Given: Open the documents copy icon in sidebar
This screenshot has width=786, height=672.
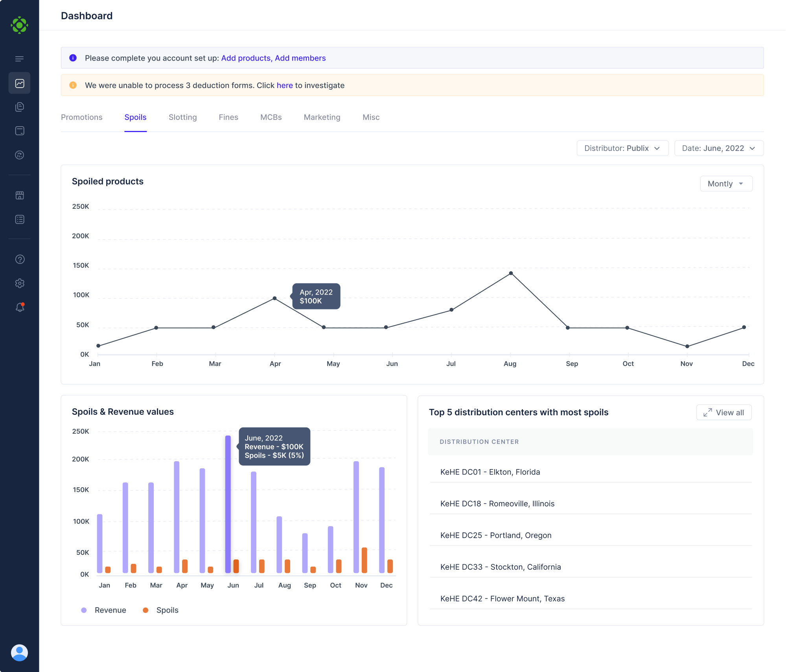Looking at the screenshot, I should (19, 107).
